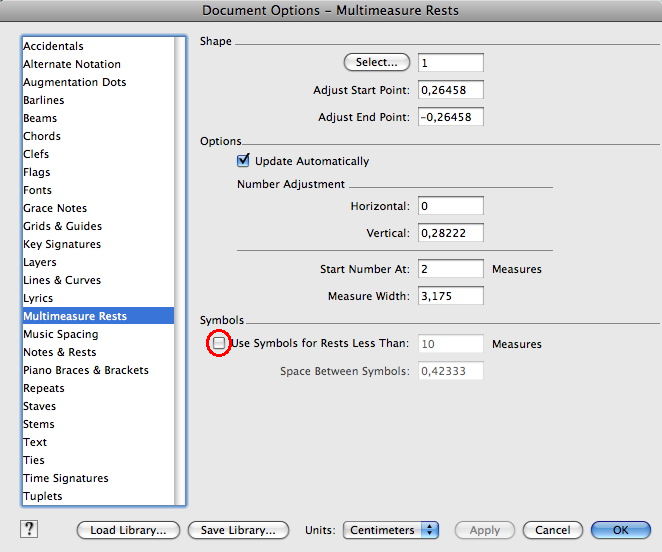Select Accidentals in the category list

(x=54, y=46)
